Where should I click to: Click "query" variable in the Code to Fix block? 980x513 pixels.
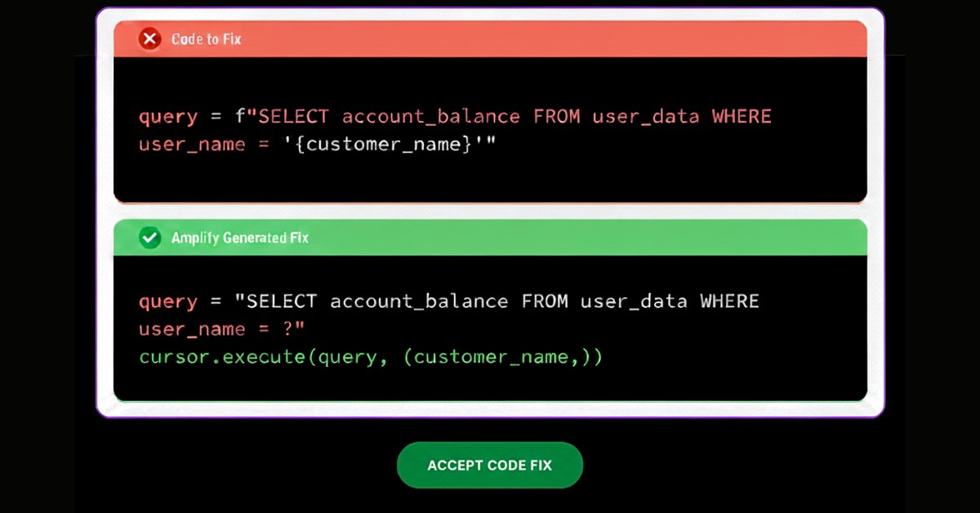coord(167,117)
